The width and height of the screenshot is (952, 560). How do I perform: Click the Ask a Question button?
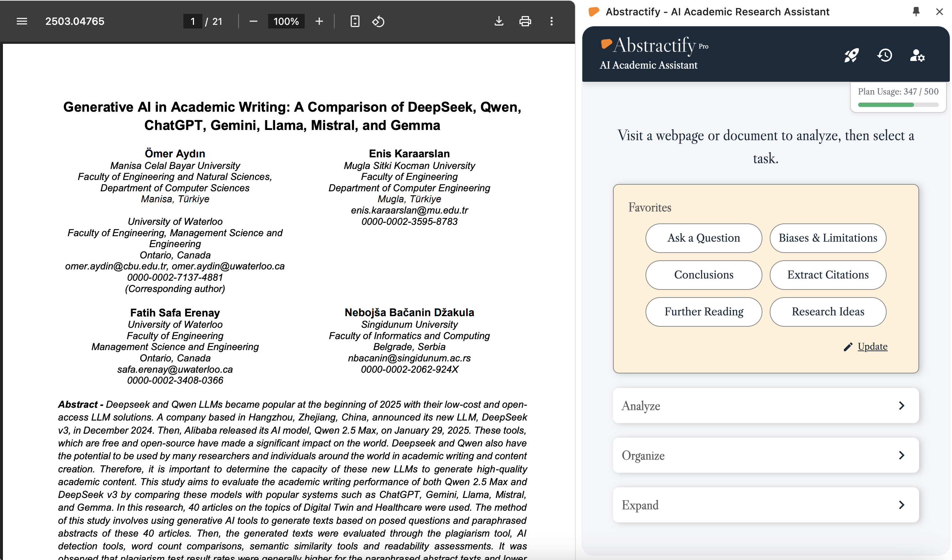(704, 238)
